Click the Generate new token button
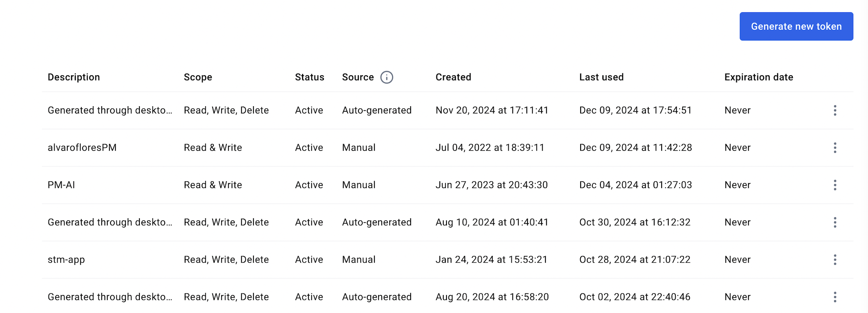 796,26
